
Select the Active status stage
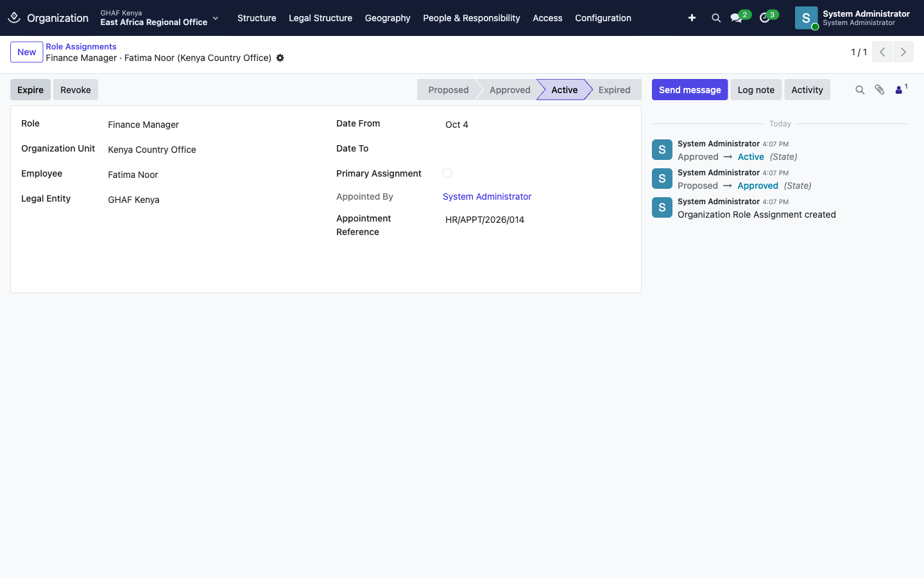coord(564,90)
